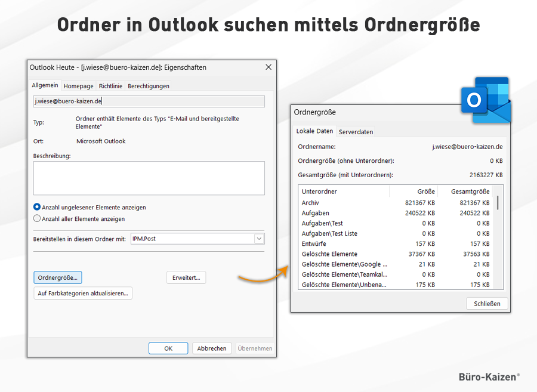Sort by the Gesamtgröße column header
Viewport: 537px width, 392px height.
465,192
